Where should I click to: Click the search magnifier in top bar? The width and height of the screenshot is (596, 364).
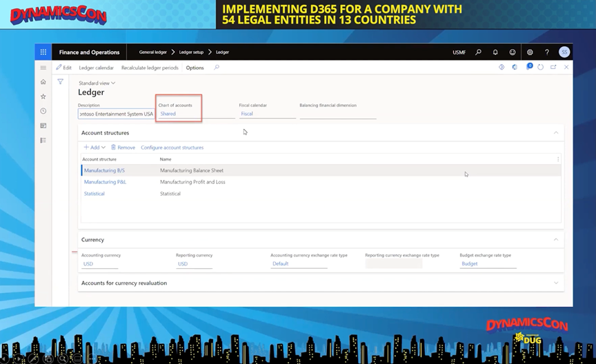coord(478,52)
